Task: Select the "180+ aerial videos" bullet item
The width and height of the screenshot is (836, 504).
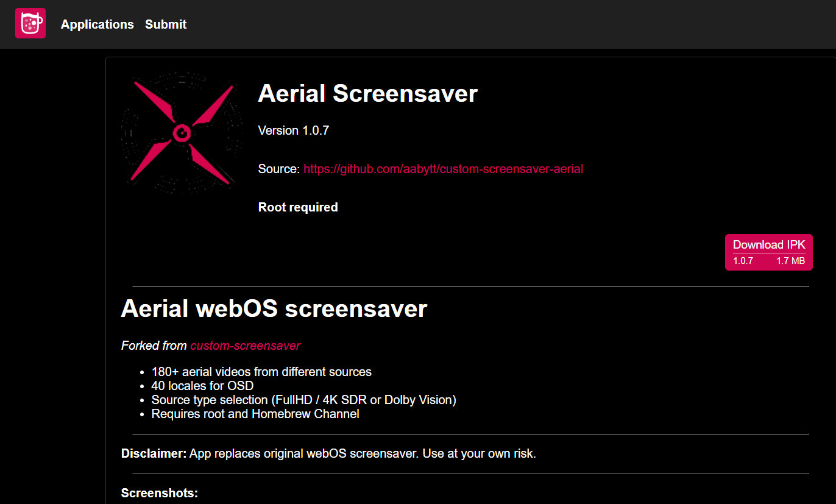Action: tap(261, 372)
